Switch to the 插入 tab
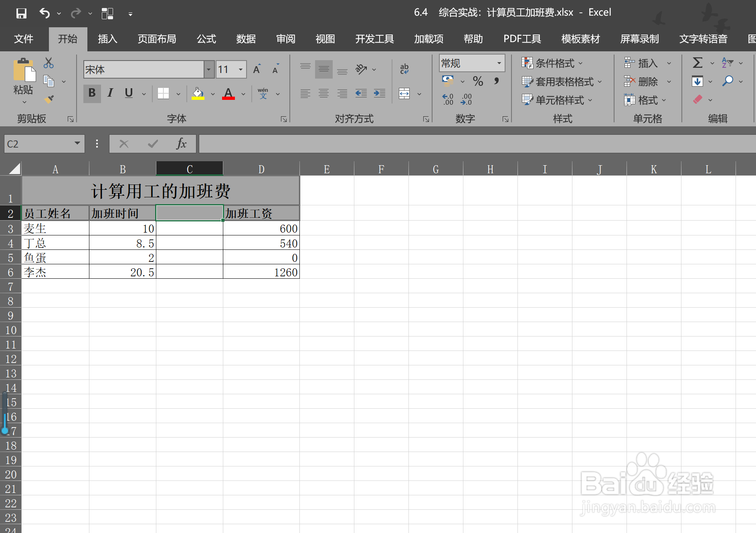756x533 pixels. (107, 39)
